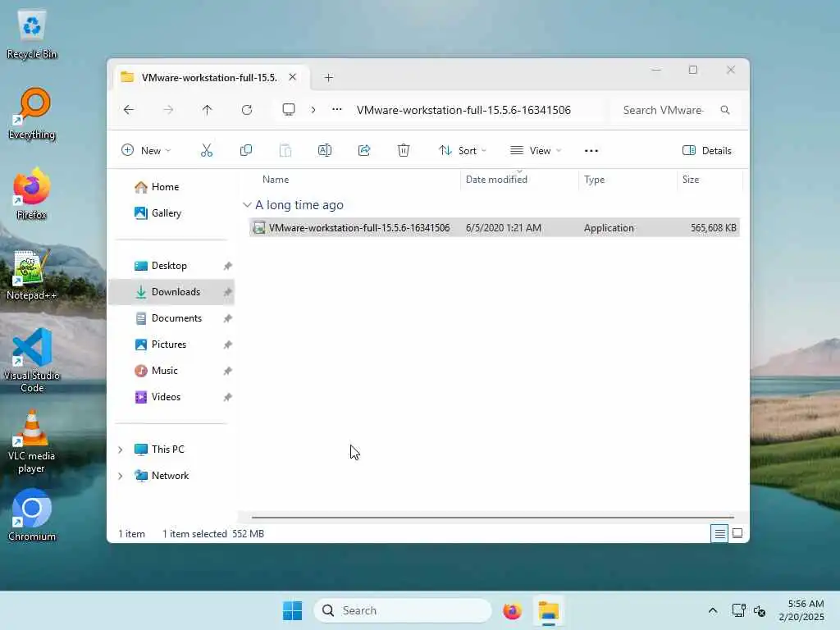Select Desktop in navigation pane
The height and width of the screenshot is (630, 840).
tap(172, 266)
